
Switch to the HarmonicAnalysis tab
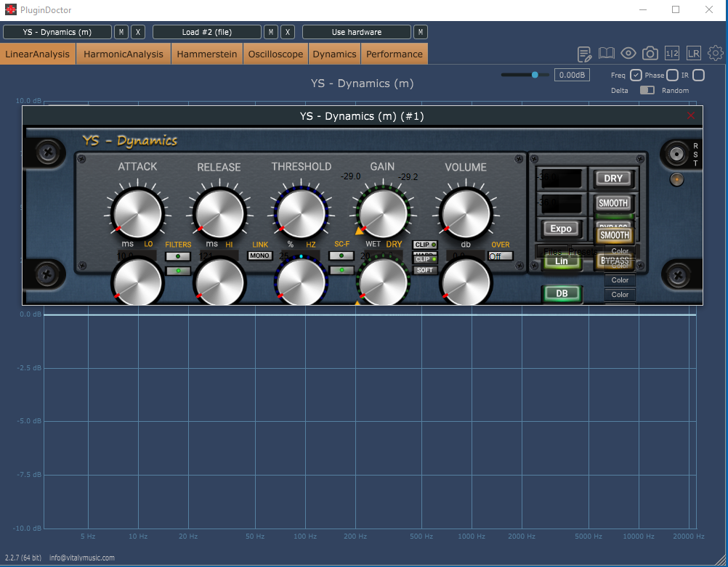124,54
